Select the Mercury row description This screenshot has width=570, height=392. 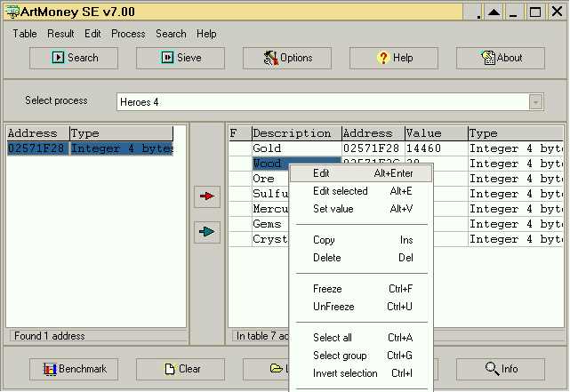pos(270,209)
